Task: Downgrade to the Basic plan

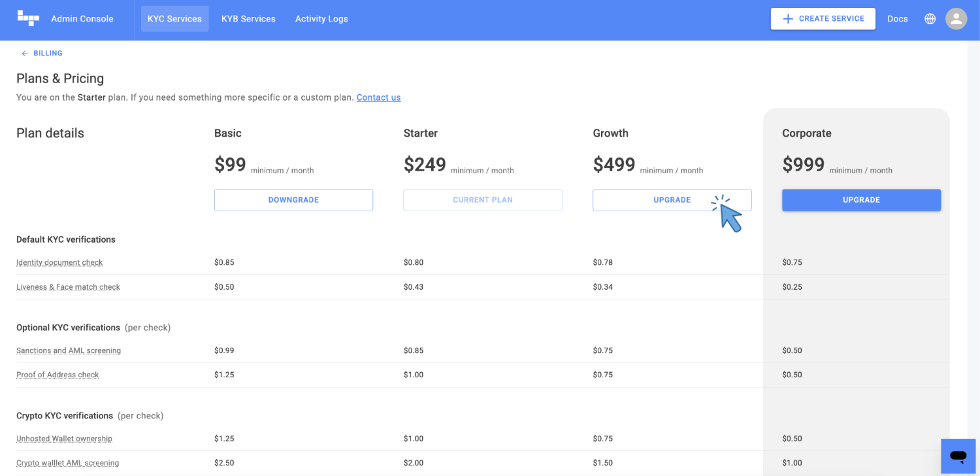Action: click(x=293, y=200)
